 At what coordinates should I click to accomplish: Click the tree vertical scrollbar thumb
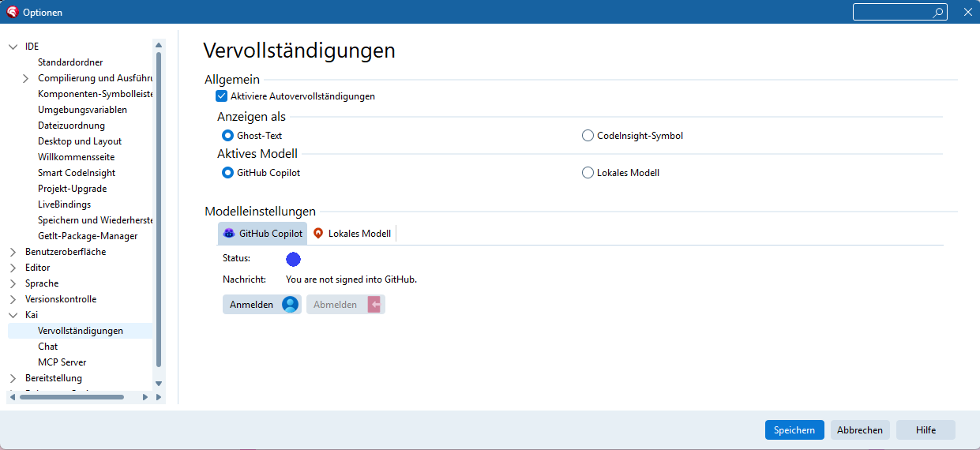click(159, 209)
